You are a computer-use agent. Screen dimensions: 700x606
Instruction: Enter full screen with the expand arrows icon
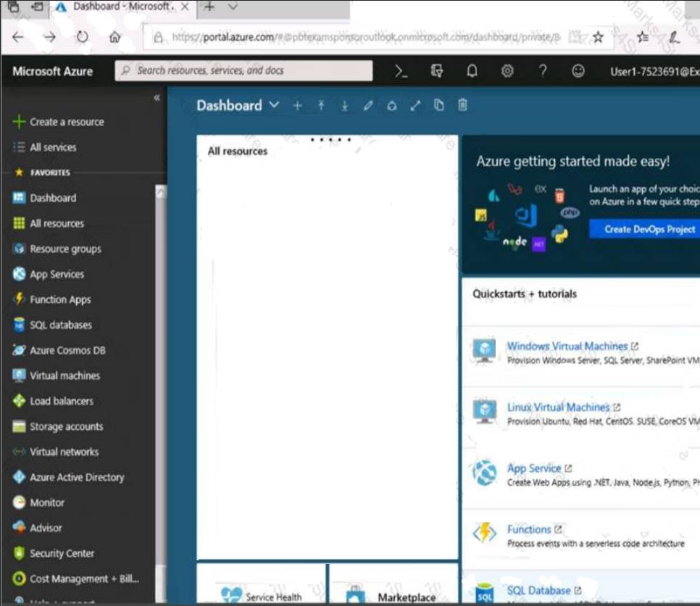tap(415, 106)
